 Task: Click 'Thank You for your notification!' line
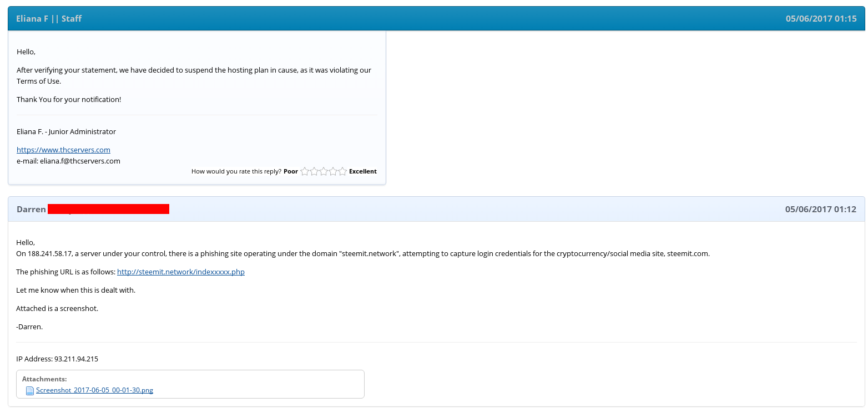[x=69, y=99]
